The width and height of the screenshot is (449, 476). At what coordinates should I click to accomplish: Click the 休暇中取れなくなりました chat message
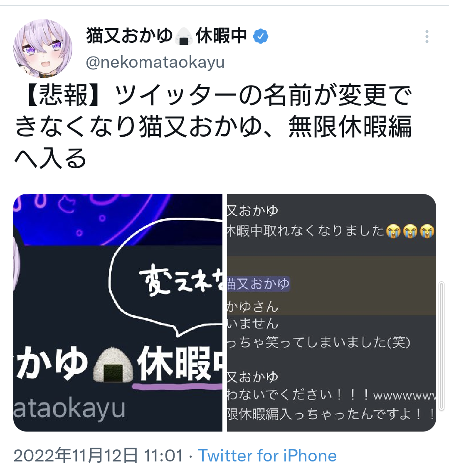coord(306,231)
